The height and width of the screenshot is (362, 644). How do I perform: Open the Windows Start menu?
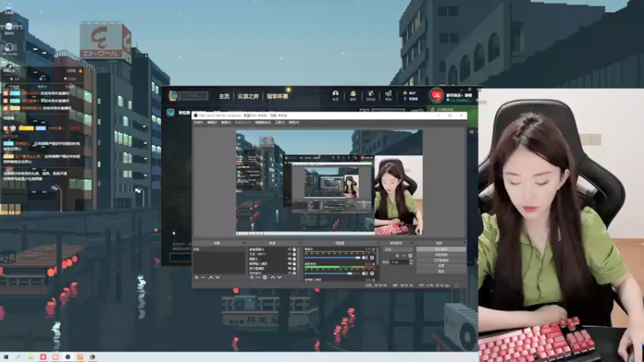6,357
